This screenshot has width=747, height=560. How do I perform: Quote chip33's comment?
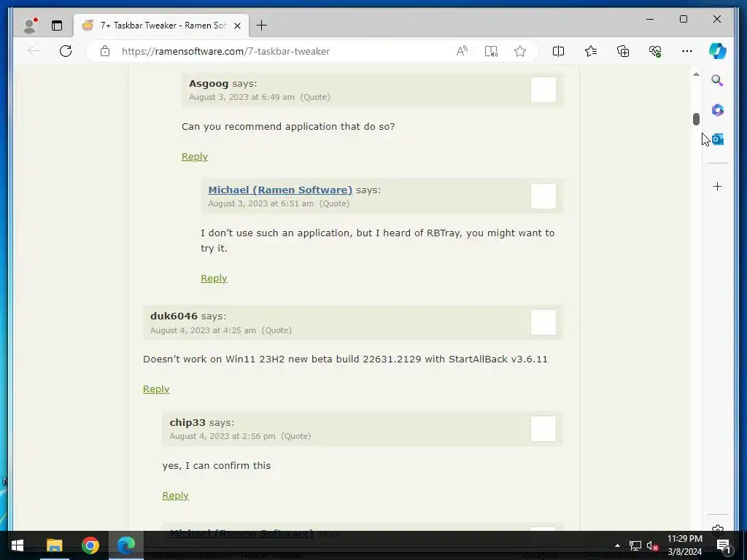coord(296,436)
